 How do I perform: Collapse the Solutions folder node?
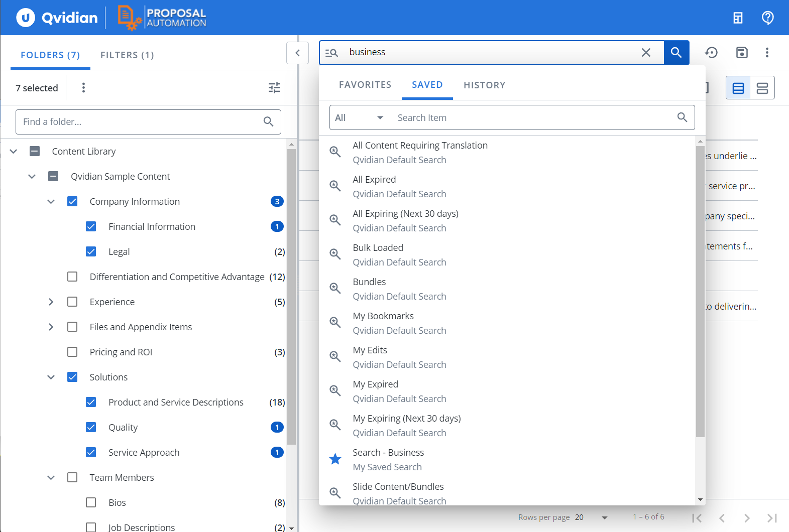tap(51, 377)
